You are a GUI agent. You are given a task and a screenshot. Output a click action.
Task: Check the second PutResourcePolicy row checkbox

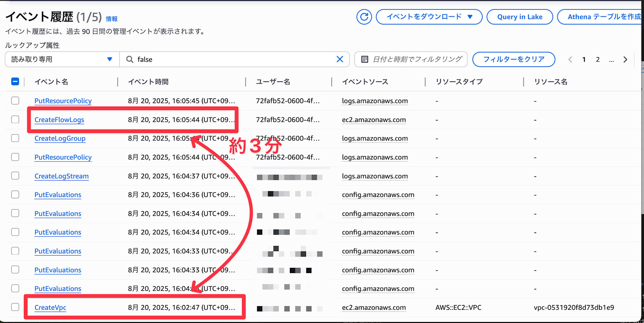[15, 157]
